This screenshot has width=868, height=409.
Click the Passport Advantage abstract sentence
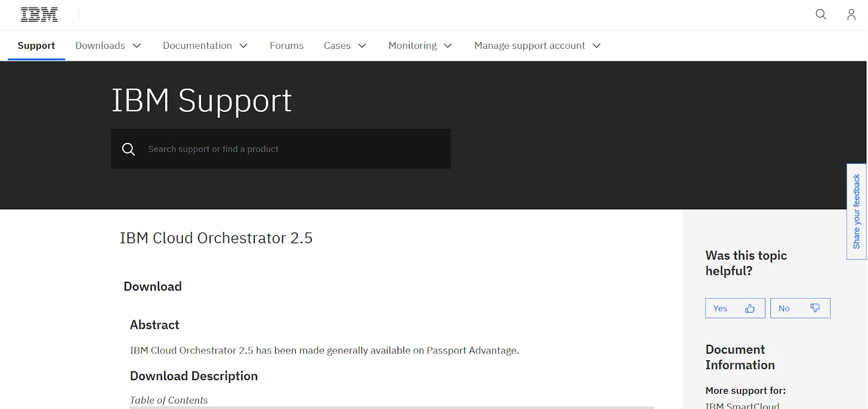[x=324, y=350]
